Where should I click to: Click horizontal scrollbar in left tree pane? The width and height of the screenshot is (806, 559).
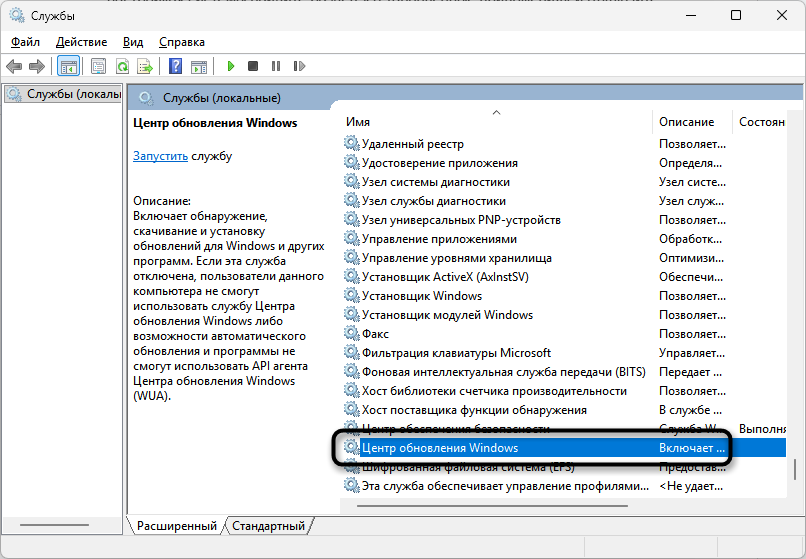click(54, 525)
